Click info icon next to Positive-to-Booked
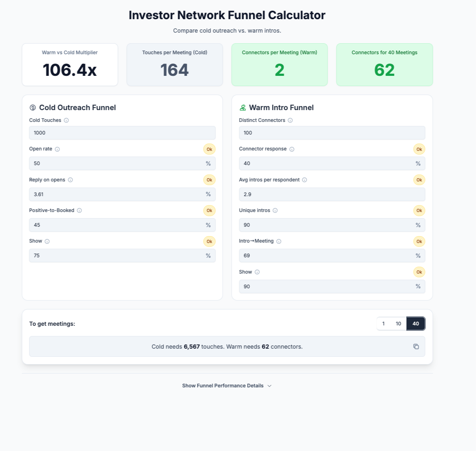This screenshot has width=476, height=451. tap(80, 210)
